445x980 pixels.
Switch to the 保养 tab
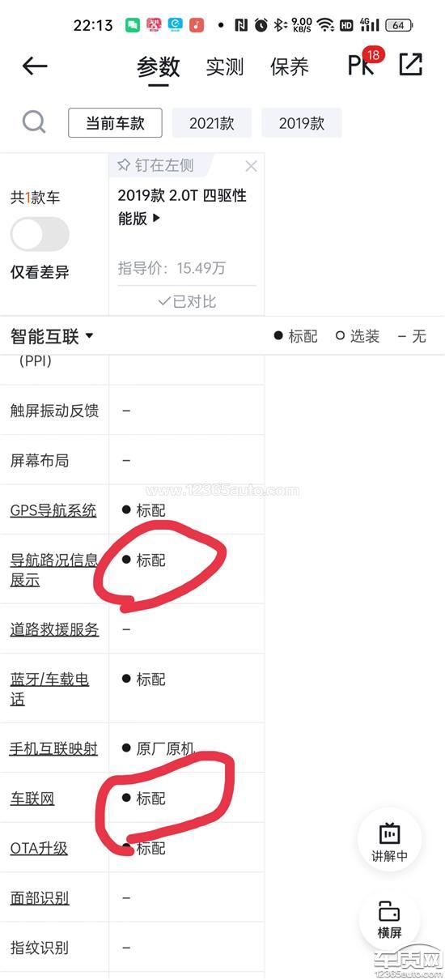point(290,66)
